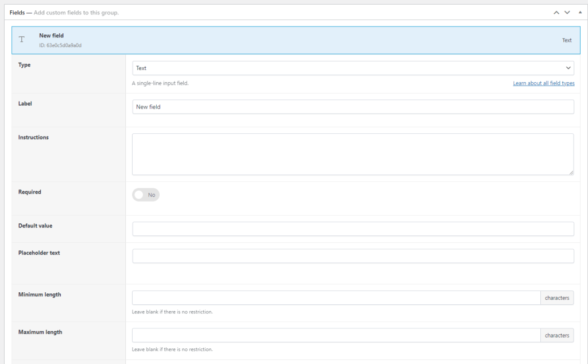Click the field ID text
The width and height of the screenshot is (588, 364).
(59, 44)
